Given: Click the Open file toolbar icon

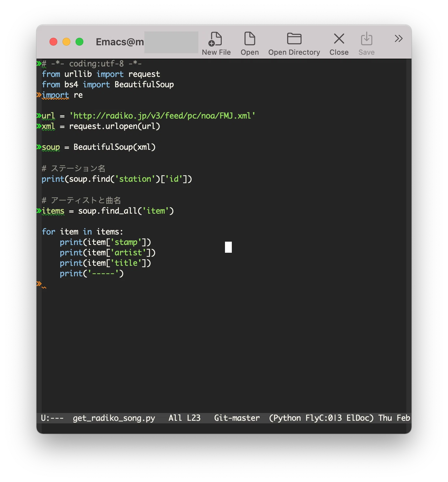Looking at the screenshot, I should pyautogui.click(x=249, y=39).
